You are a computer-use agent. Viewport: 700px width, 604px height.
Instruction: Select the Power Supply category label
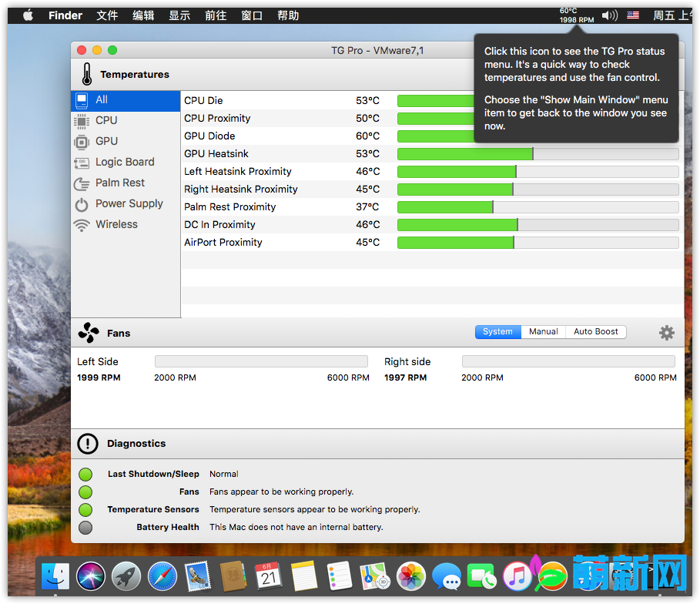click(129, 203)
